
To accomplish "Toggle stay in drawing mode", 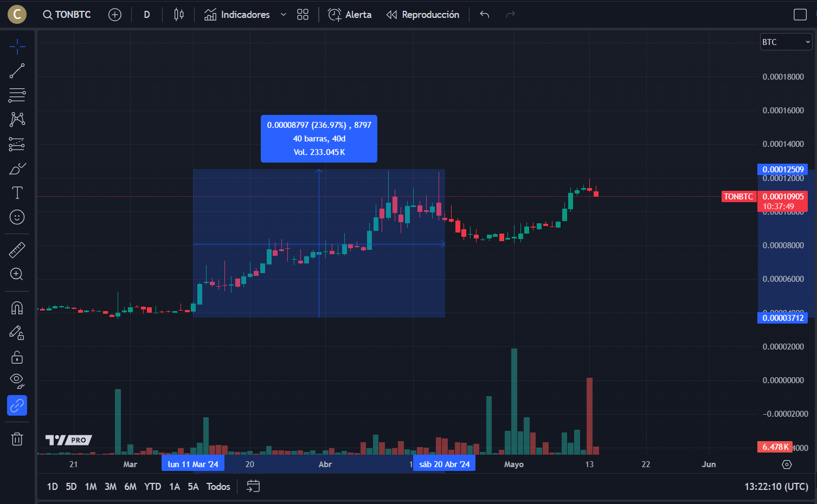I will click(17, 333).
